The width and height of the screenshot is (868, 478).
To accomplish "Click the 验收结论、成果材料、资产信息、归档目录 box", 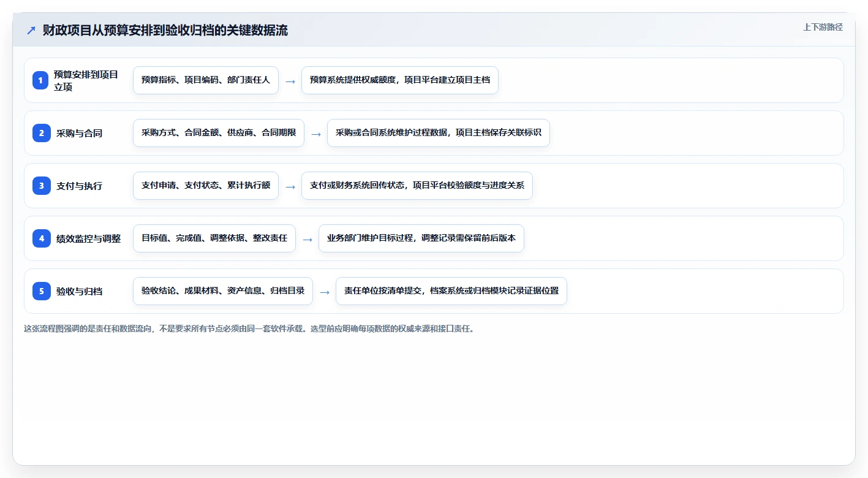I will pos(223,291).
